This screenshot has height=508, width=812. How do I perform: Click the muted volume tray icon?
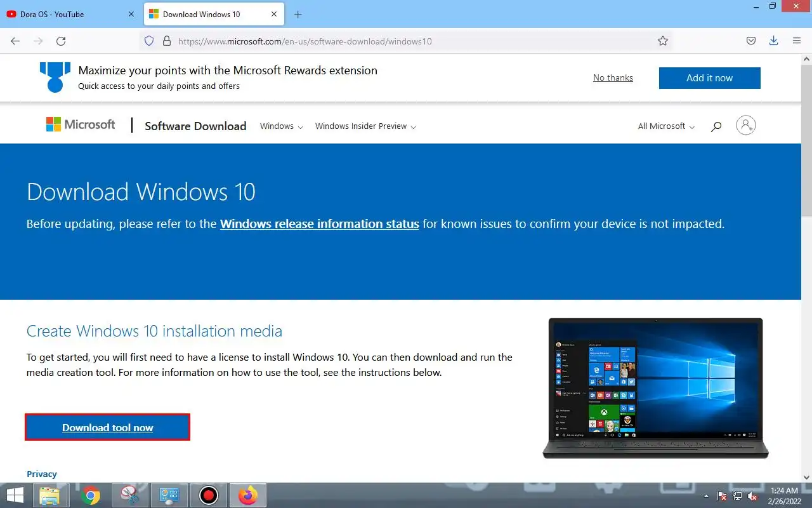(753, 495)
